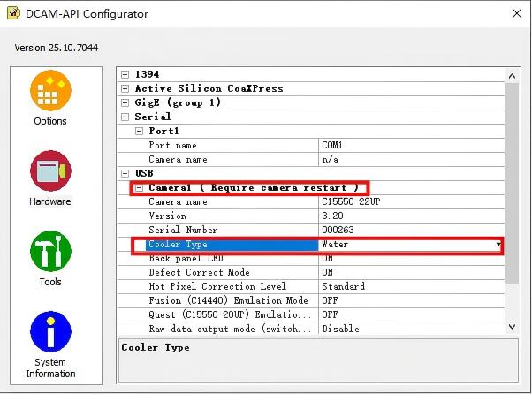The image size is (532, 394).
Task: Select Fusion (C14440) Emulation Mode property
Action: click(x=228, y=300)
